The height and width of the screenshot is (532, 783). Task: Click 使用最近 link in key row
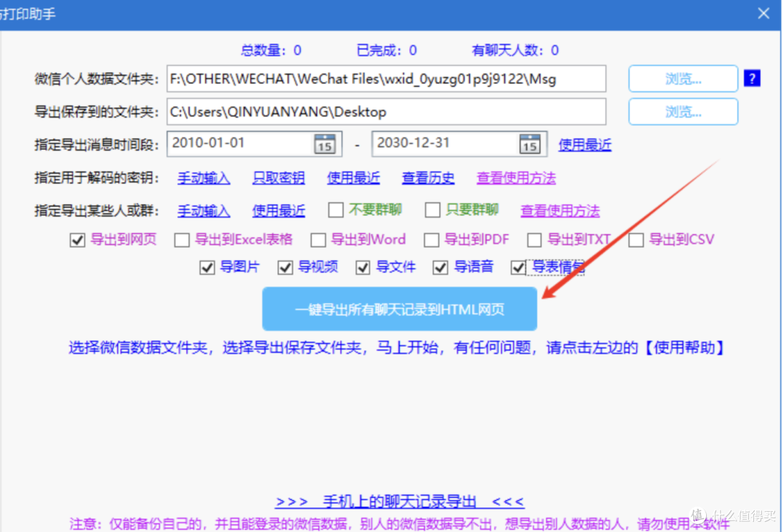(x=354, y=178)
